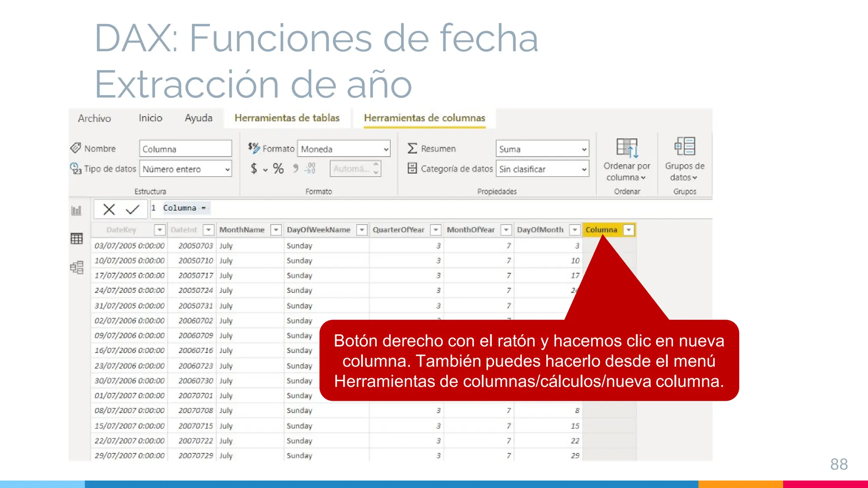Open the Sin clasificar category dropdown

coord(584,169)
